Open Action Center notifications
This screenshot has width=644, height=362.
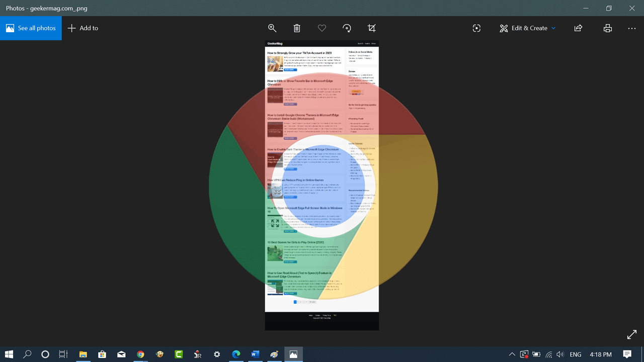tap(627, 354)
